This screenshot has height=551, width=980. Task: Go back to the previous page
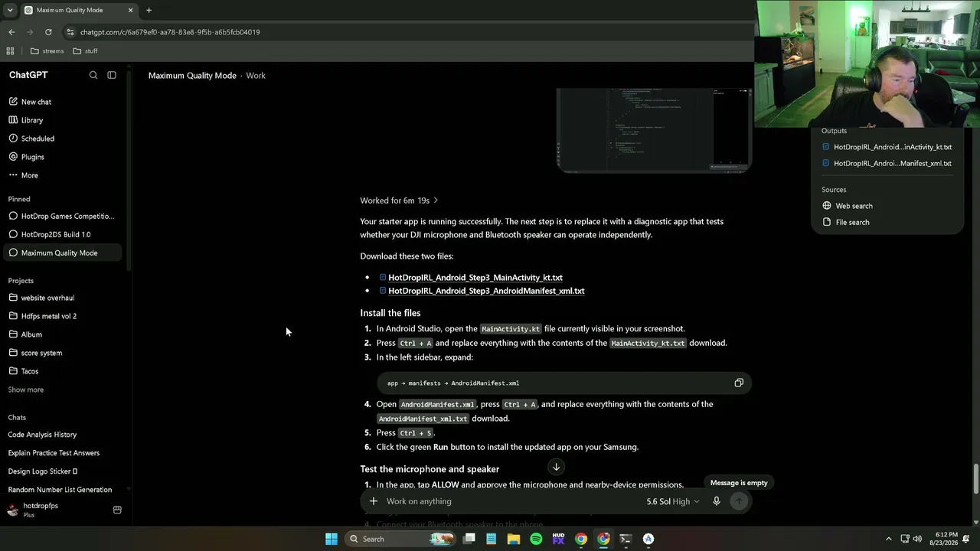tap(11, 32)
